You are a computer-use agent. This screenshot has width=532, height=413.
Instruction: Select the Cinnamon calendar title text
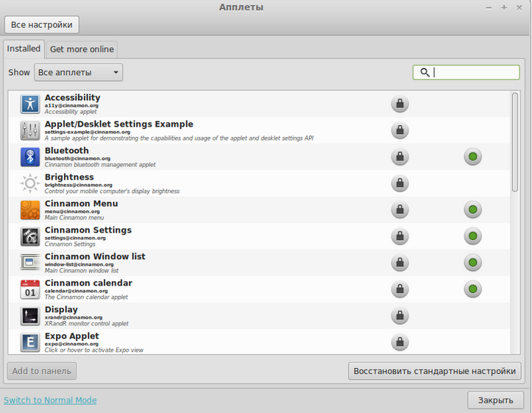click(88, 283)
